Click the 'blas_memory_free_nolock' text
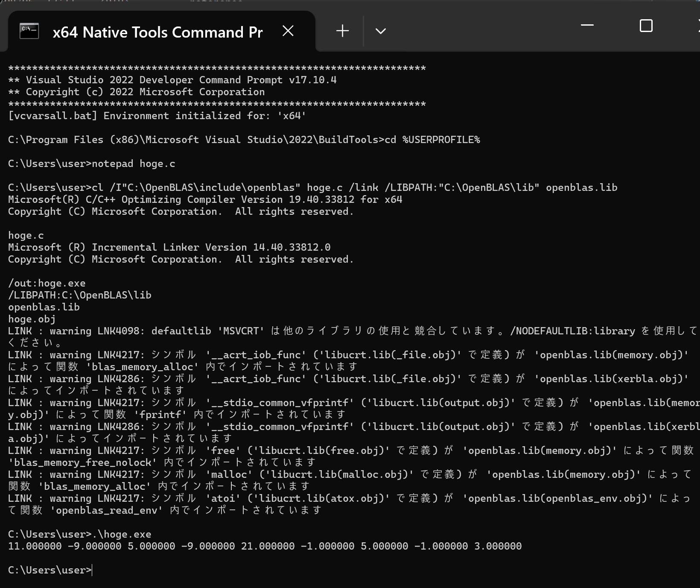700x588 pixels. (83, 462)
